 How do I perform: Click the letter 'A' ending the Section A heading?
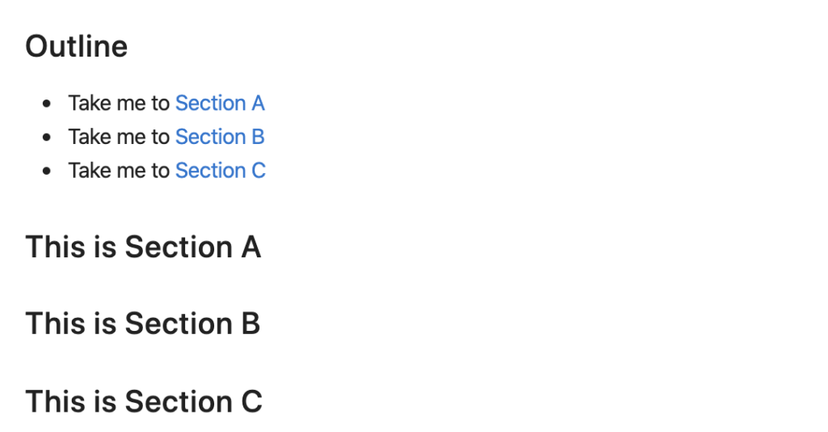[251, 247]
